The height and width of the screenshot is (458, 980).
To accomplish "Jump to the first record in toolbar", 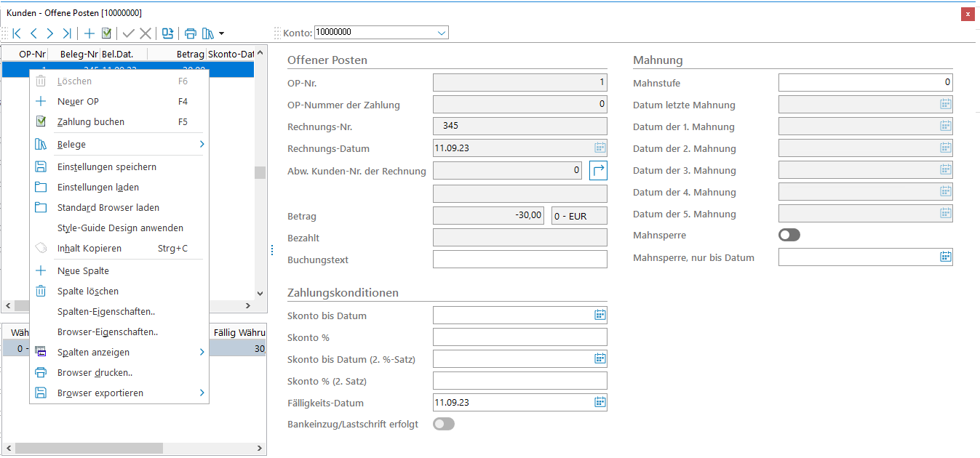I will click(16, 33).
